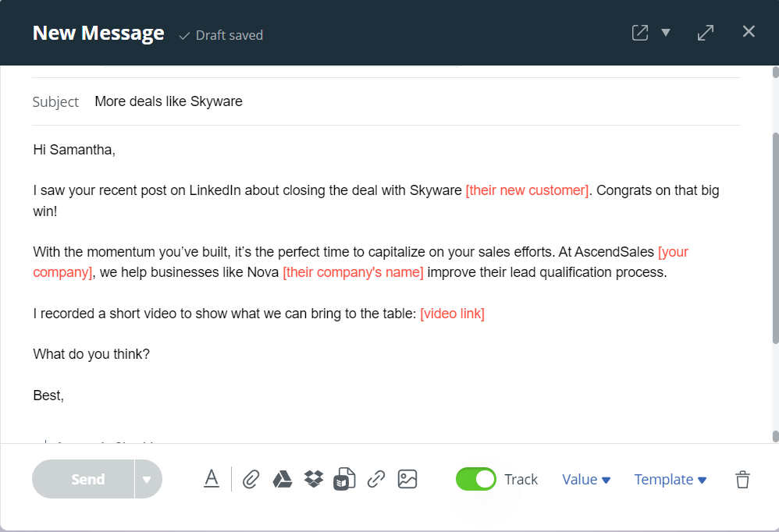Viewport: 779px width, 532px height.
Task: Click the message body scrollbar
Action: point(775,238)
